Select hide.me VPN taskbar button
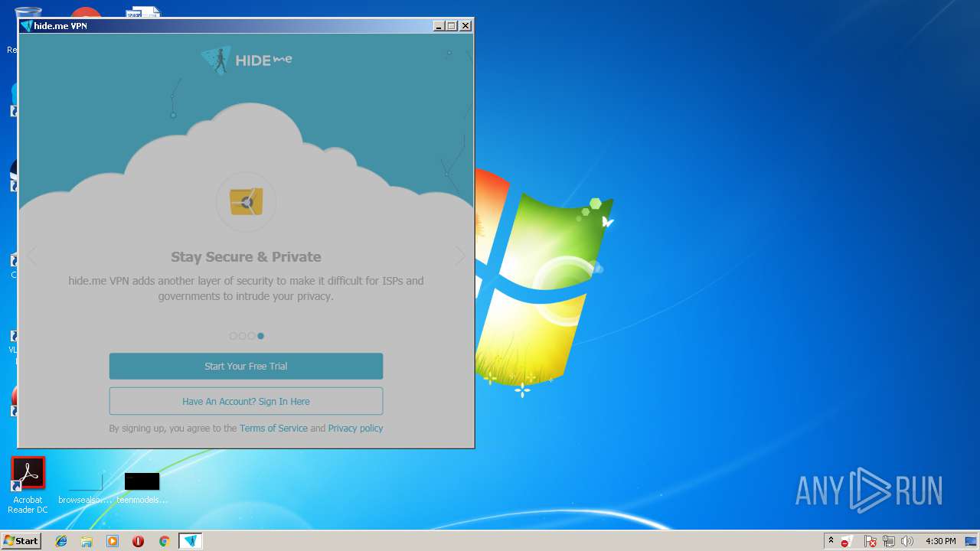This screenshot has width=980, height=551. coord(191,541)
